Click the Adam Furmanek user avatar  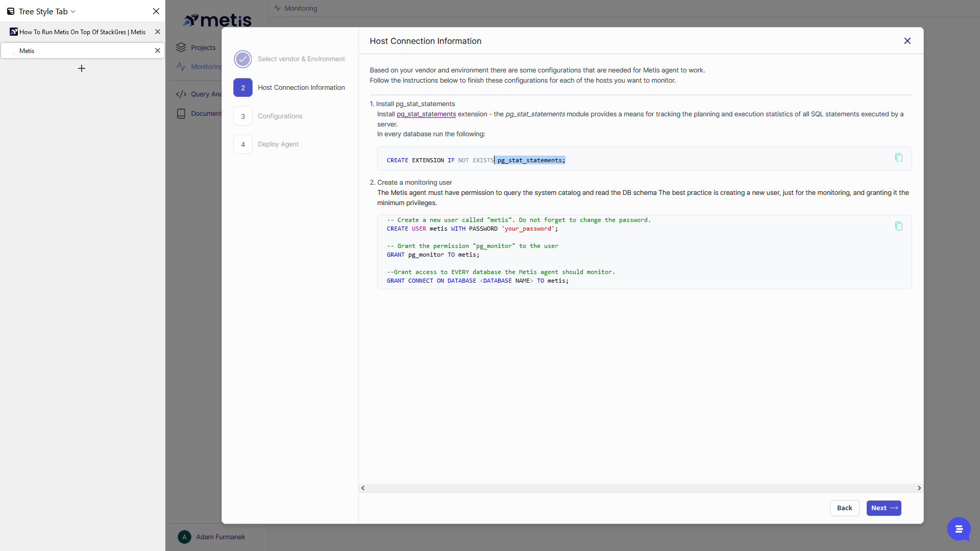(184, 537)
